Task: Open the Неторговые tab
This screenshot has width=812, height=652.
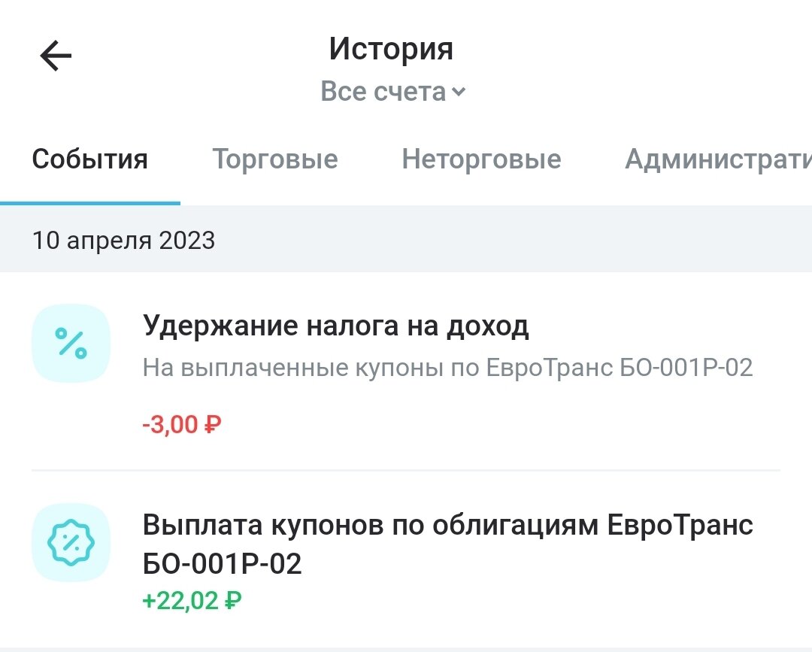Action: pyautogui.click(x=482, y=159)
